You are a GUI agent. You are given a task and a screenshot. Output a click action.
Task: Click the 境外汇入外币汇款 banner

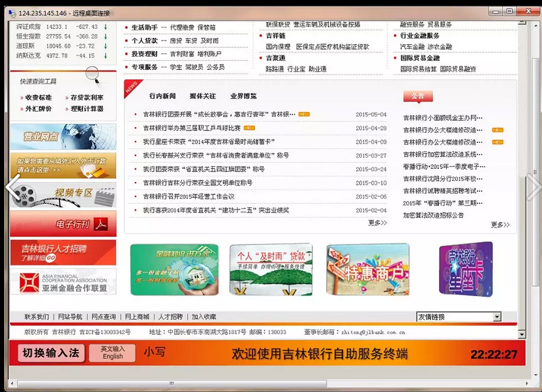coord(63,166)
